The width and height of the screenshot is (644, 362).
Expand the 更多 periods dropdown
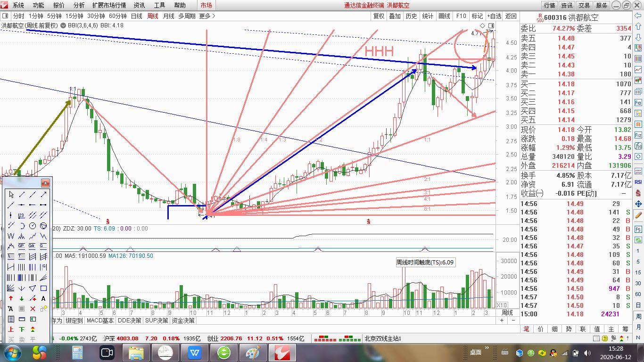(207, 16)
